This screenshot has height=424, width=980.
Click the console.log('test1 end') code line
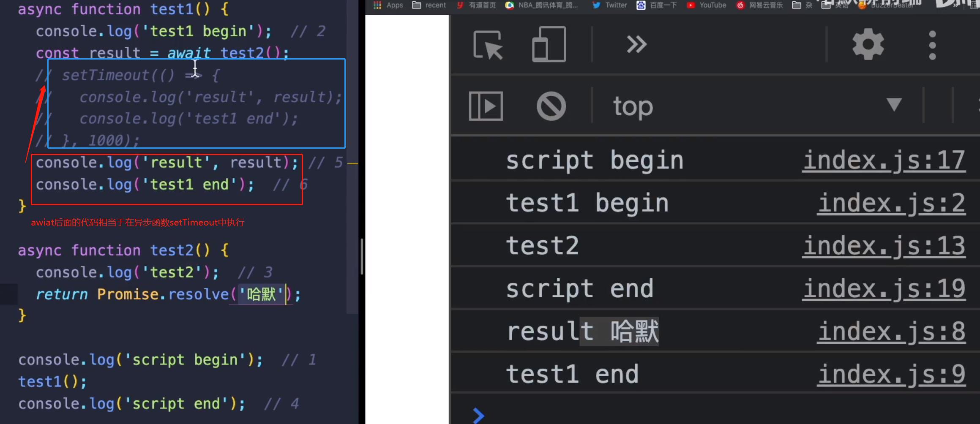click(145, 185)
